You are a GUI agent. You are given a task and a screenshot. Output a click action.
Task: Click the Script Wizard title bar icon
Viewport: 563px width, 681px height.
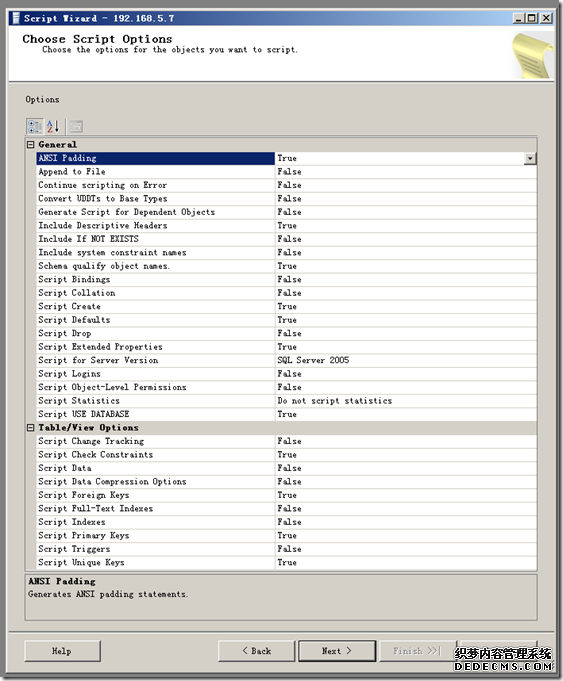(x=16, y=18)
